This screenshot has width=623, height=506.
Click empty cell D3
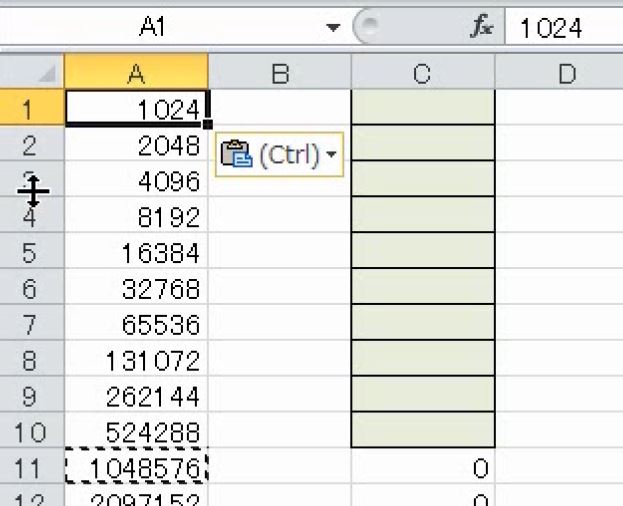[559, 179]
